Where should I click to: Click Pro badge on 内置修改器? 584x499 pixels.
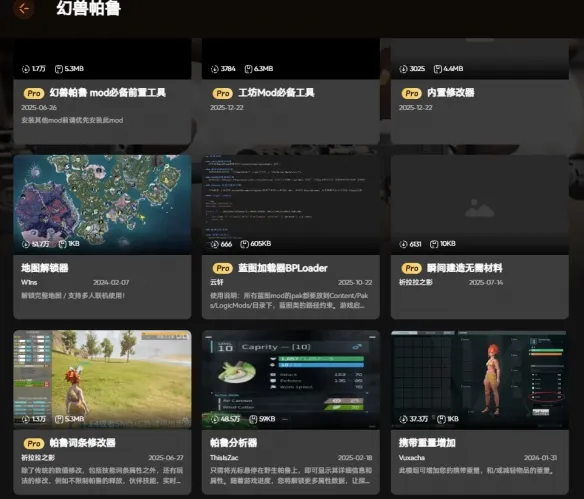coord(412,93)
